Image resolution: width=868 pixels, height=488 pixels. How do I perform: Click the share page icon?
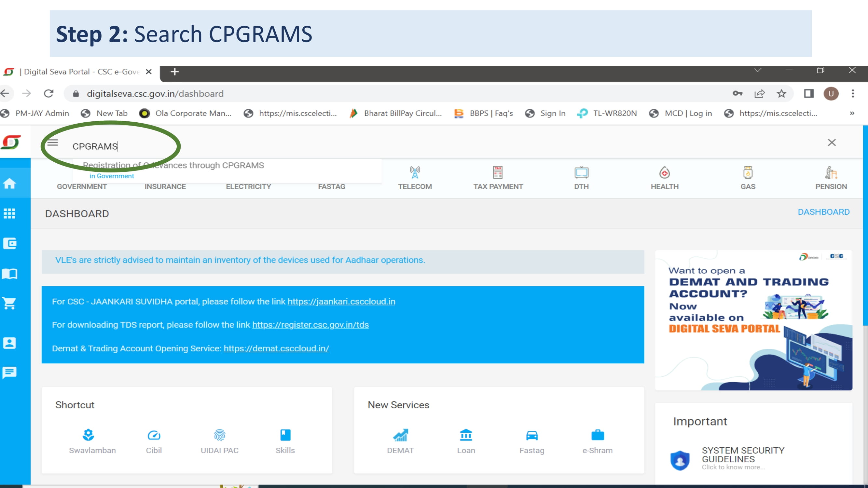(760, 93)
